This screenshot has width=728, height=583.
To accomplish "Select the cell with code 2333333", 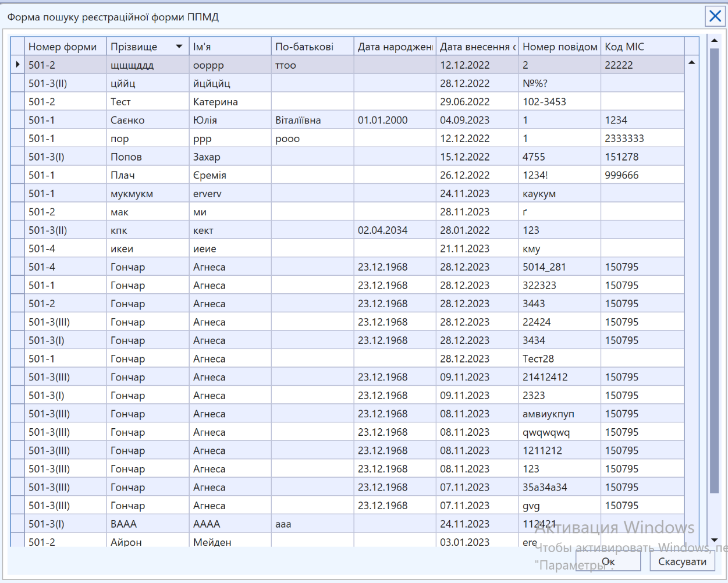I will [642, 138].
